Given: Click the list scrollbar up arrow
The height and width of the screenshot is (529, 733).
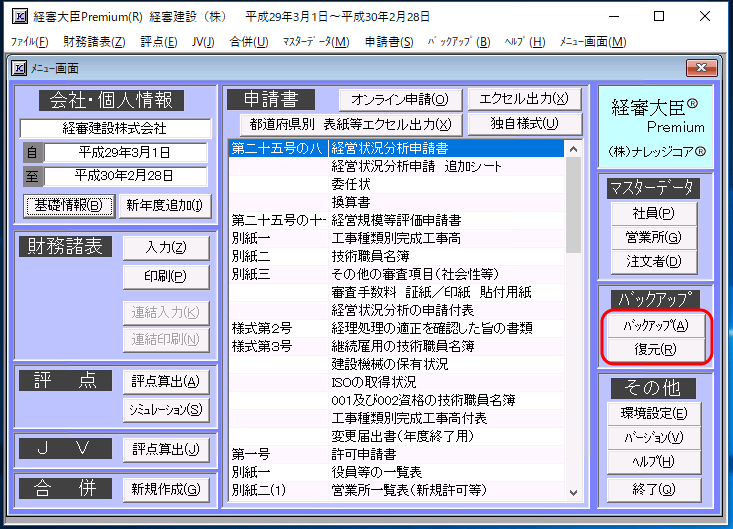Looking at the screenshot, I should (x=574, y=149).
